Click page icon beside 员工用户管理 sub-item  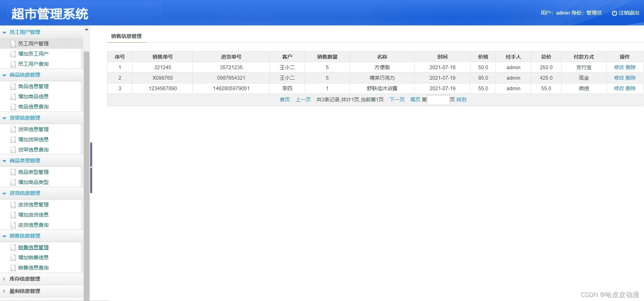click(13, 44)
